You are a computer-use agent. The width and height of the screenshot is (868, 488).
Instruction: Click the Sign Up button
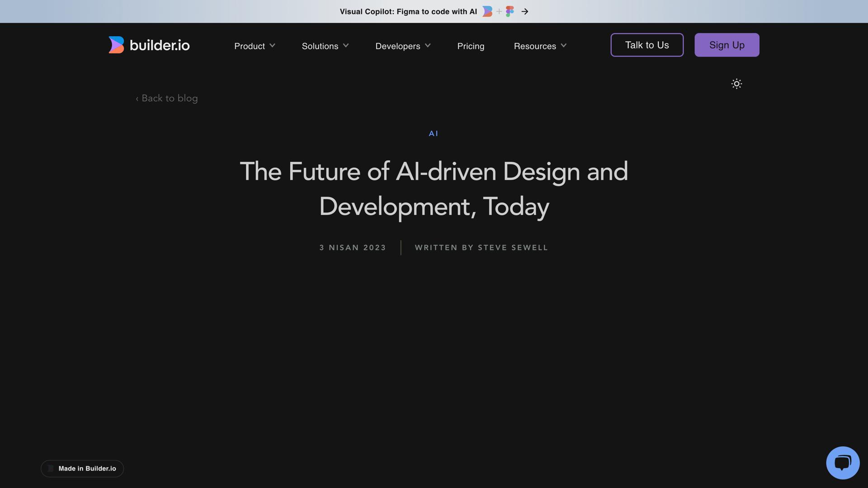(x=726, y=45)
